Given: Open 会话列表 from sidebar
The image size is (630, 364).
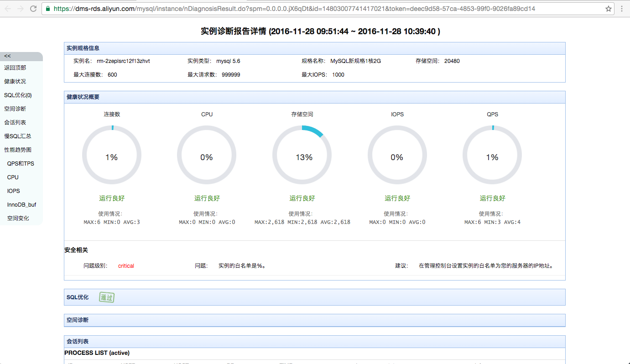Looking at the screenshot, I should coord(15,122).
